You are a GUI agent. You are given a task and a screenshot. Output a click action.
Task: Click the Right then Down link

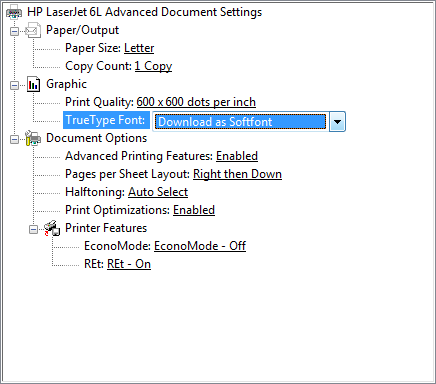click(x=237, y=174)
